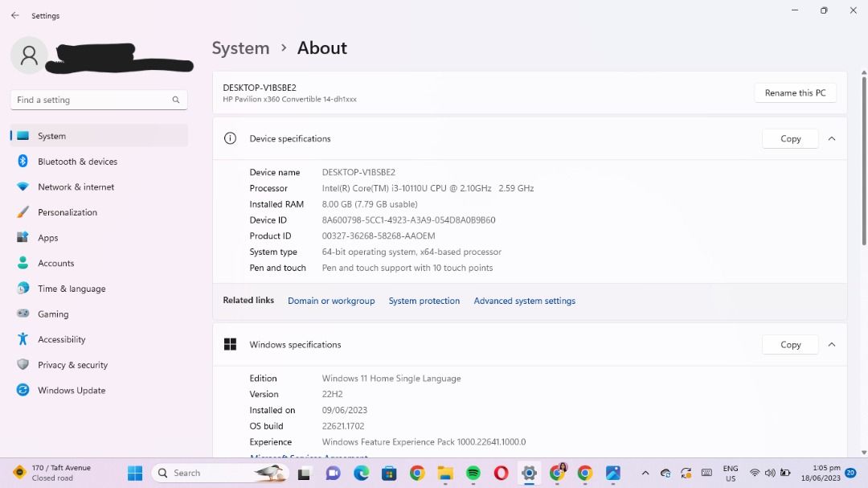Collapse the Device specifications section

pyautogui.click(x=832, y=139)
